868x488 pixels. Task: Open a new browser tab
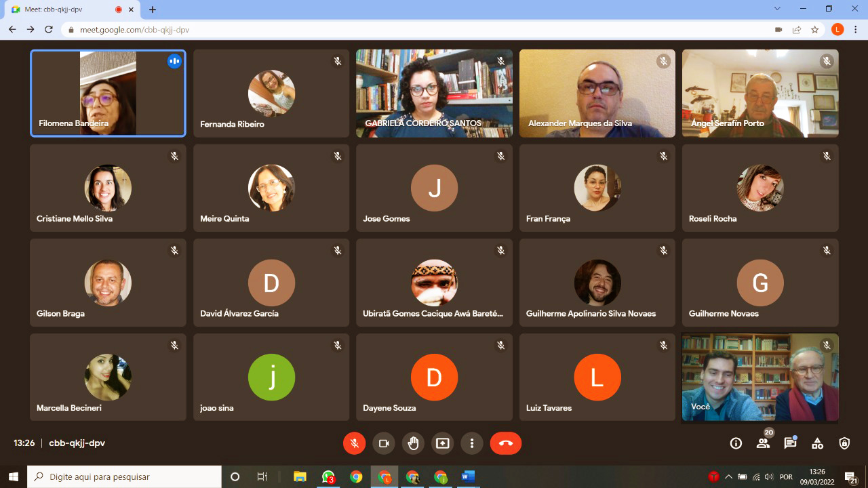click(153, 9)
